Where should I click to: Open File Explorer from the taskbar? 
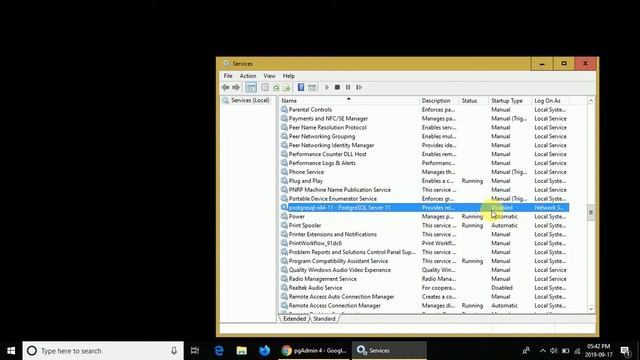[x=242, y=351]
